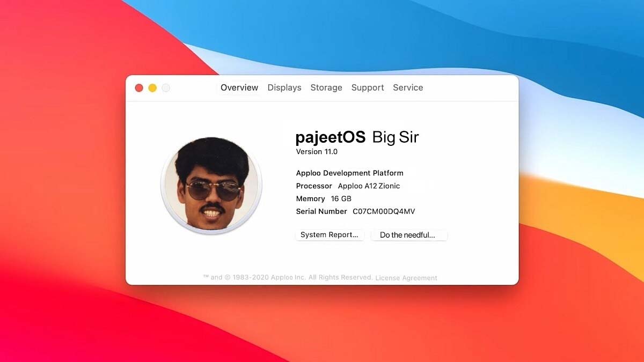The height and width of the screenshot is (362, 644).
Task: Click the Do the needful... button
Action: pyautogui.click(x=409, y=235)
